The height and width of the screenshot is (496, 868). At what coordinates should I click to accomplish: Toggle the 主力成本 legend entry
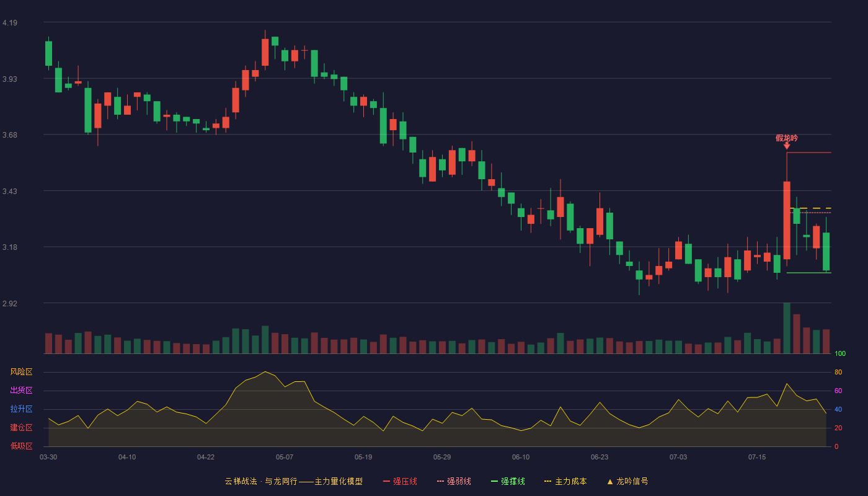[x=565, y=481]
